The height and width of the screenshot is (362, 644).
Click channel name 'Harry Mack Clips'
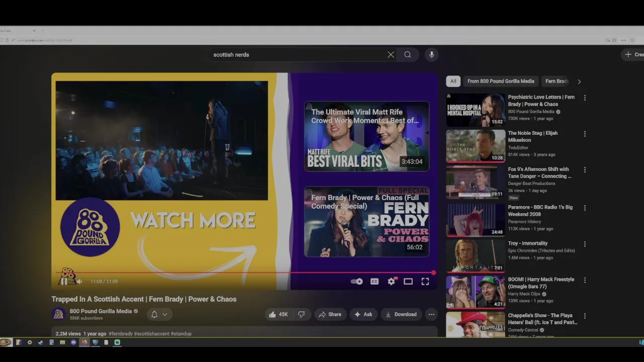525,294
